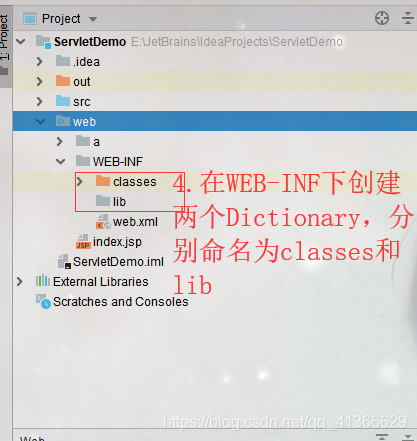Image resolution: width=417 pixels, height=441 pixels.
Task: Select the classes row label
Action: click(135, 182)
